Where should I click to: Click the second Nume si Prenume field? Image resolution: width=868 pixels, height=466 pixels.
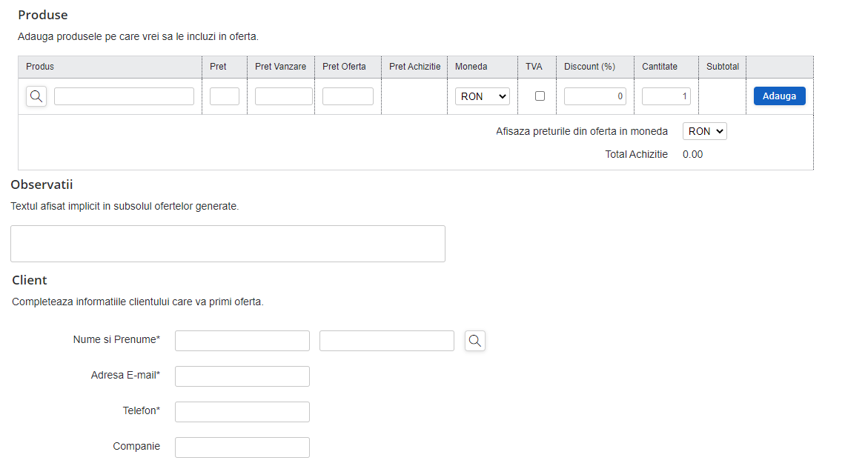click(386, 341)
